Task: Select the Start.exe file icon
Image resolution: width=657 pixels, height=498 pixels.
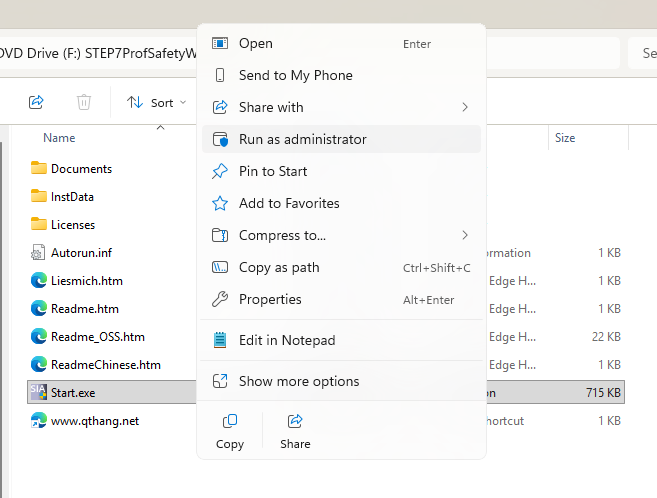Action: (39, 393)
